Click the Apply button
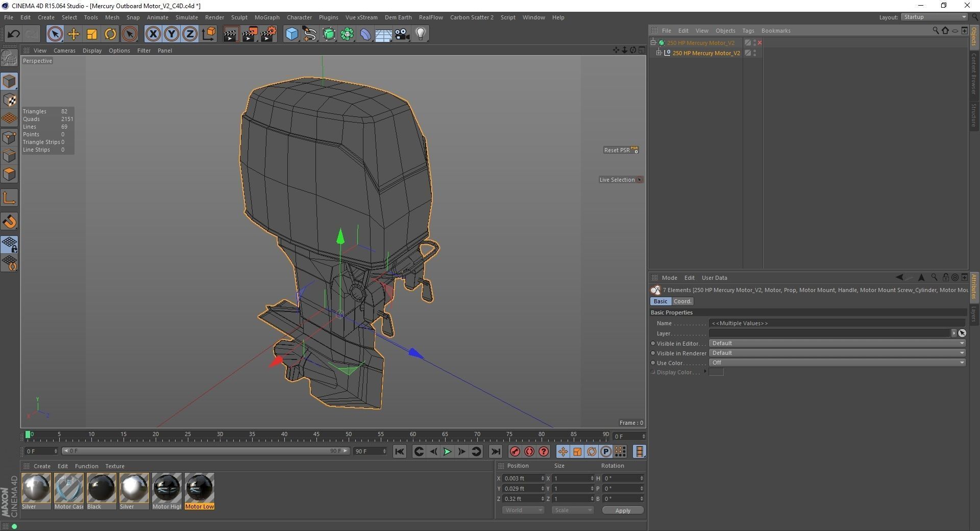The image size is (980, 531). pyautogui.click(x=622, y=511)
